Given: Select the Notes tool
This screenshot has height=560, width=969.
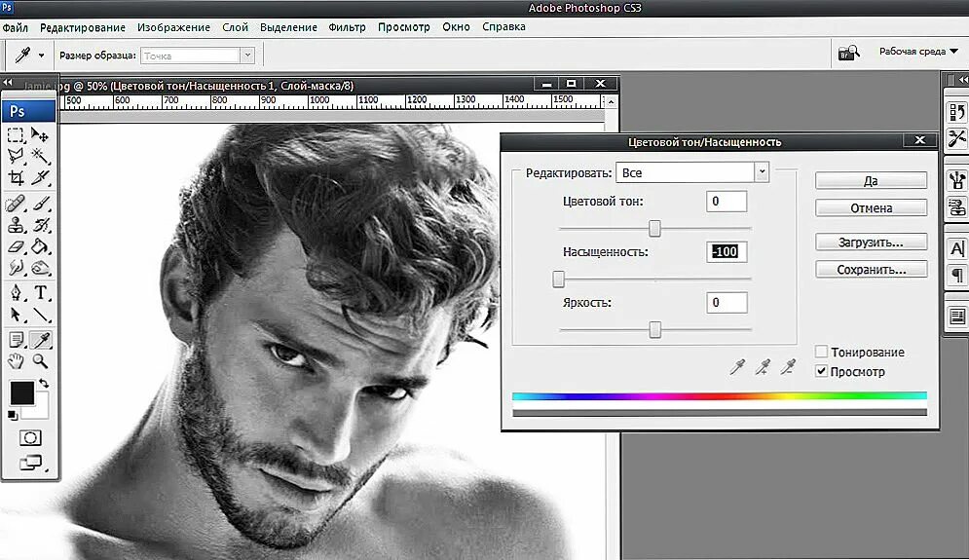Looking at the screenshot, I should 16,339.
